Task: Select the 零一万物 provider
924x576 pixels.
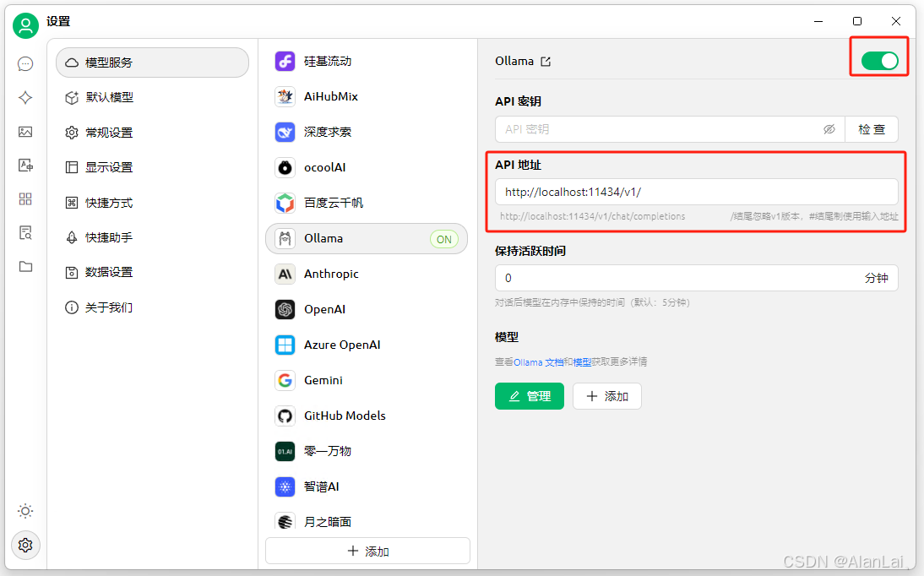Action: pos(367,451)
